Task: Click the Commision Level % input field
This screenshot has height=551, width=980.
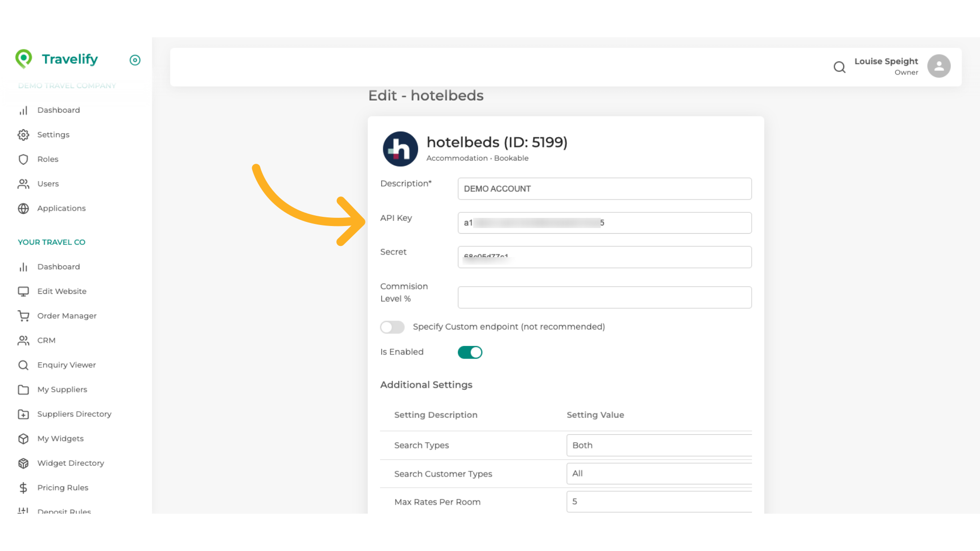Action: pos(604,297)
